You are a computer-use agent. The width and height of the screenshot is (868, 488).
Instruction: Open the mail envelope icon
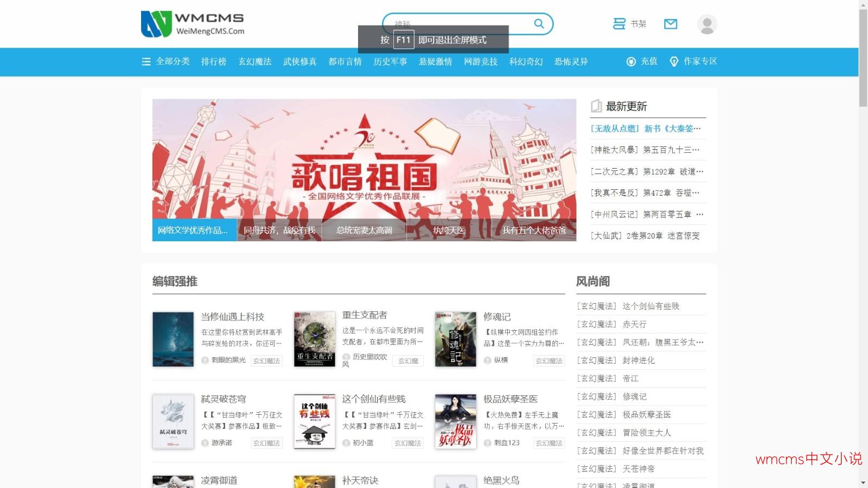point(671,24)
